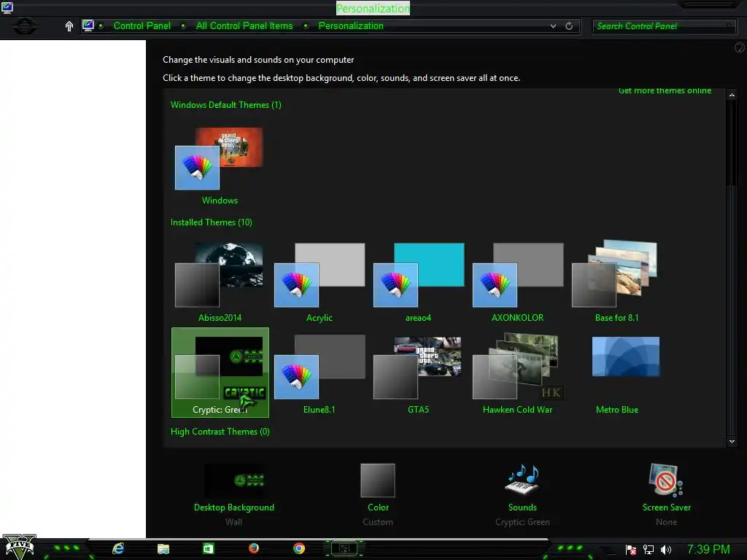Screen dimensions: 747x560
Task: Open the Color settings swatch
Action: 378,481
